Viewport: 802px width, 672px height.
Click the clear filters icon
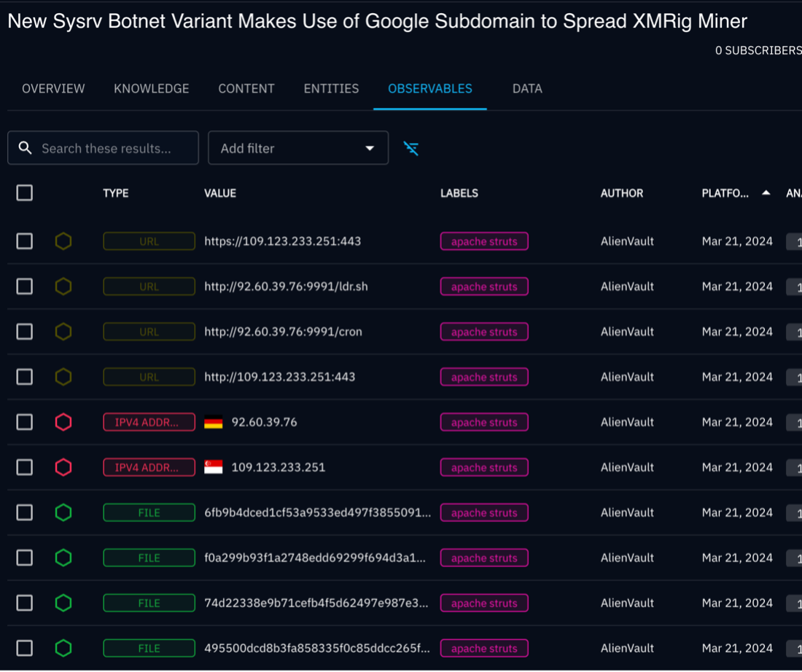click(411, 149)
